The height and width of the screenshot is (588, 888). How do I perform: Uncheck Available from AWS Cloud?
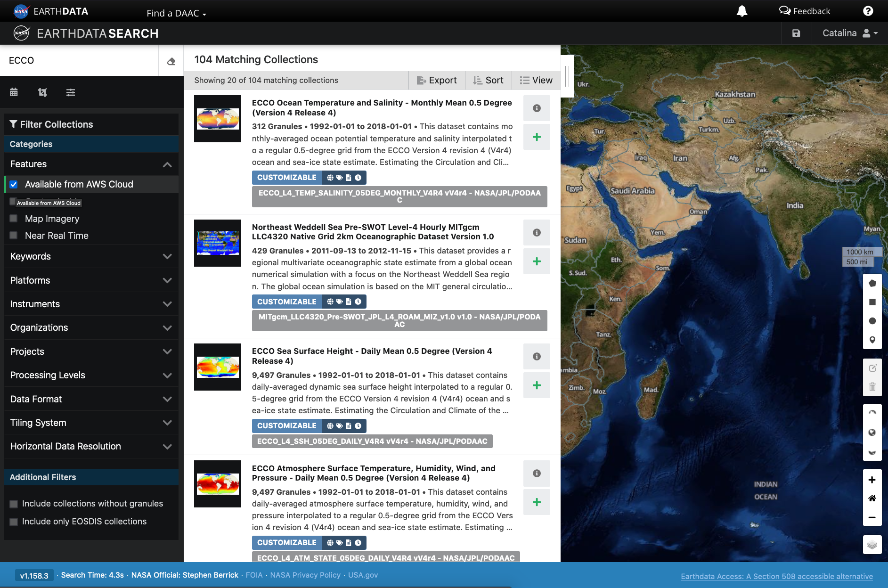click(x=14, y=185)
